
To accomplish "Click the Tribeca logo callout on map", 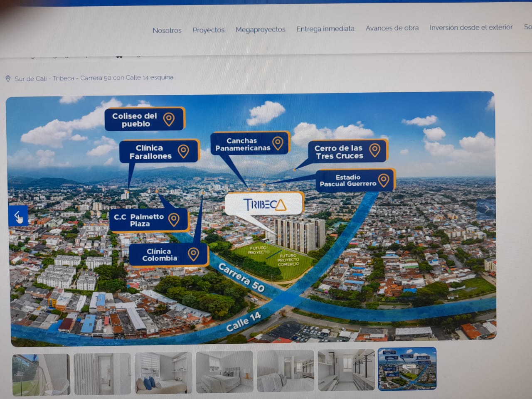I will click(x=265, y=204).
